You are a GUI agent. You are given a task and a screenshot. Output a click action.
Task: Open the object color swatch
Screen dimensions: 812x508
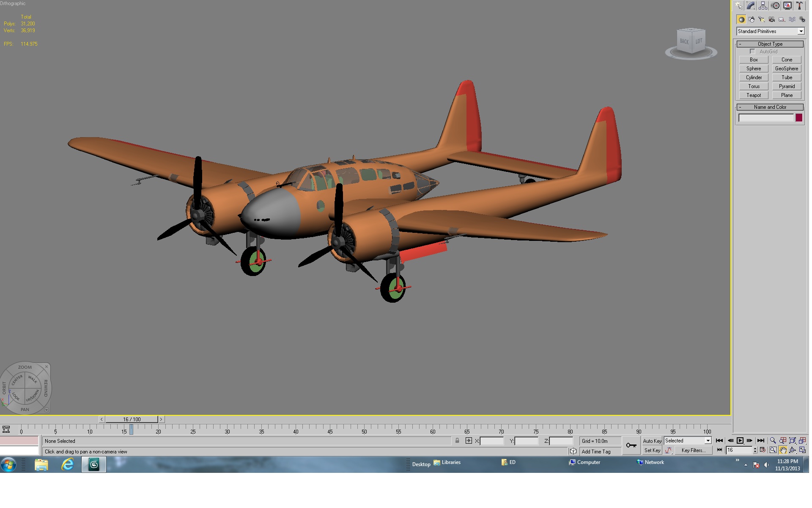tap(799, 118)
